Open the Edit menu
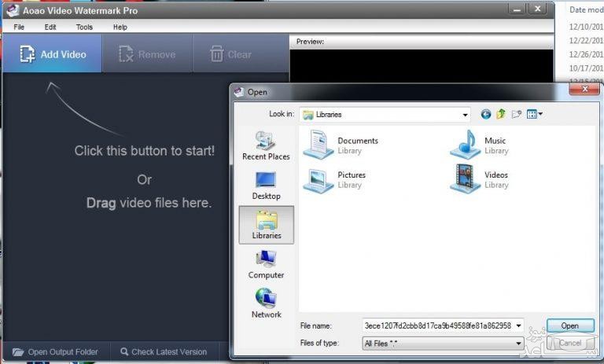604x364 pixels. pos(50,27)
